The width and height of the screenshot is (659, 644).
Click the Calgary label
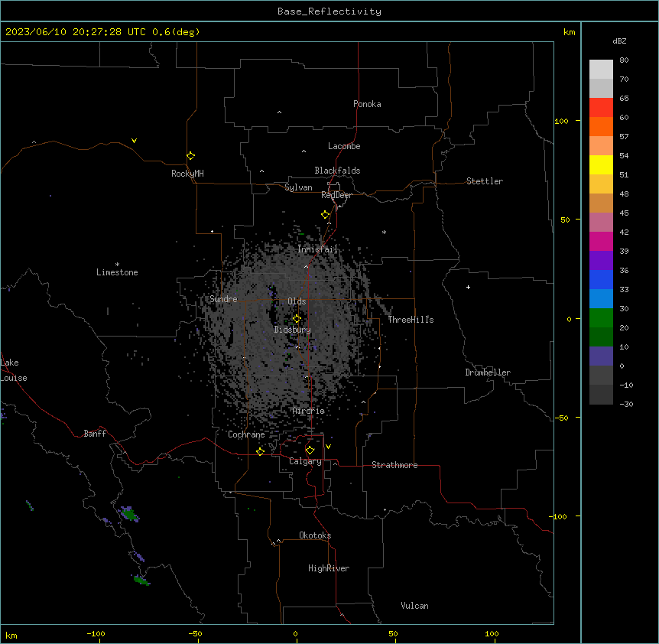coord(305,461)
